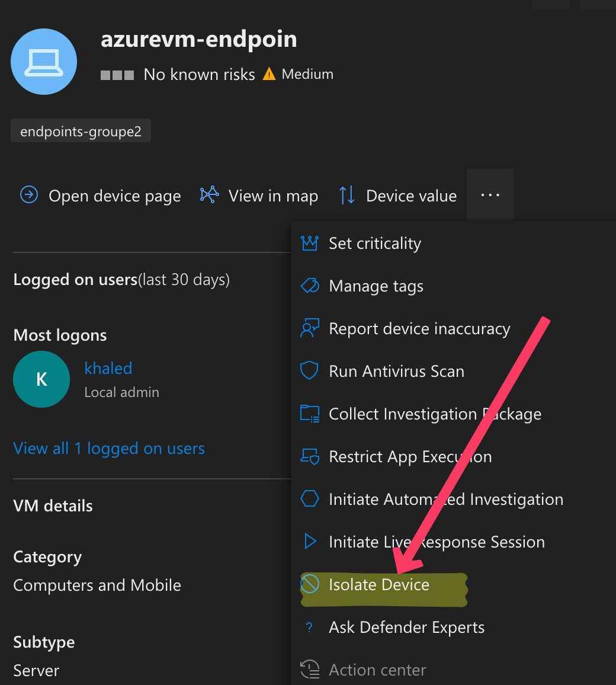Click the laptop device avatar icon
This screenshot has width=616, height=685.
pyautogui.click(x=44, y=62)
